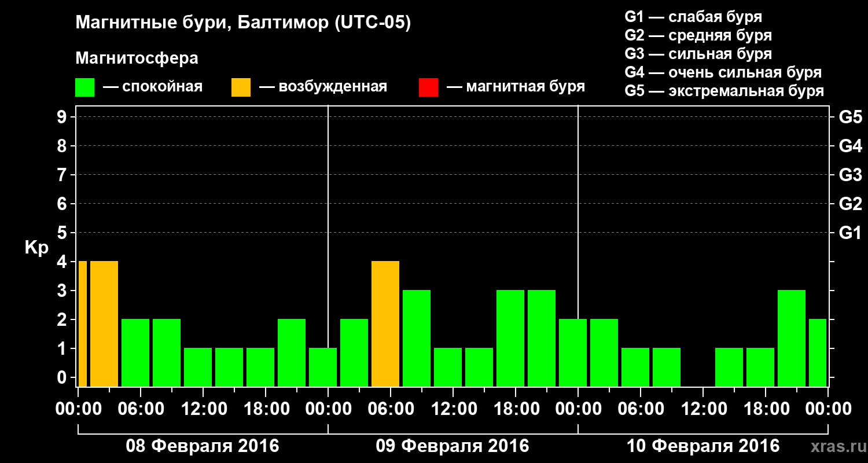Click the only Kp 3 bar on 10 Февраля
868x463 pixels.
coord(792,338)
